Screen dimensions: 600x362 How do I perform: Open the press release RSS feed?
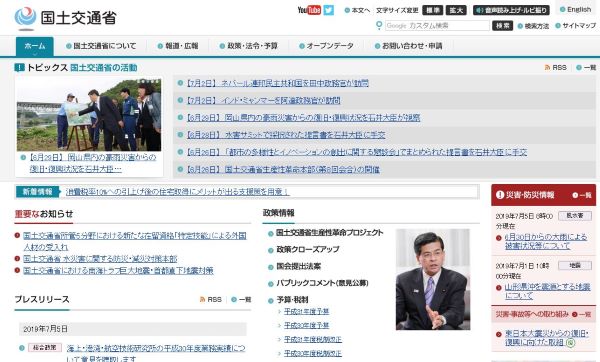tap(211, 299)
